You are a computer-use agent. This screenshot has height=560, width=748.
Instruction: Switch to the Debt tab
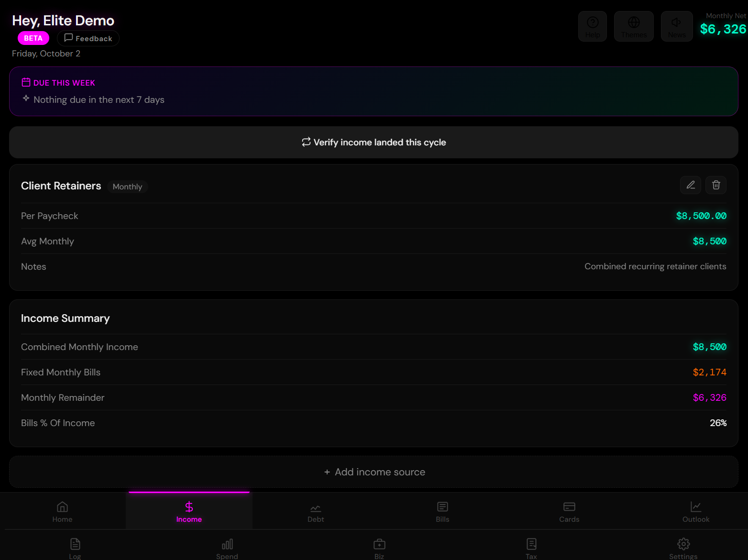pos(316,512)
